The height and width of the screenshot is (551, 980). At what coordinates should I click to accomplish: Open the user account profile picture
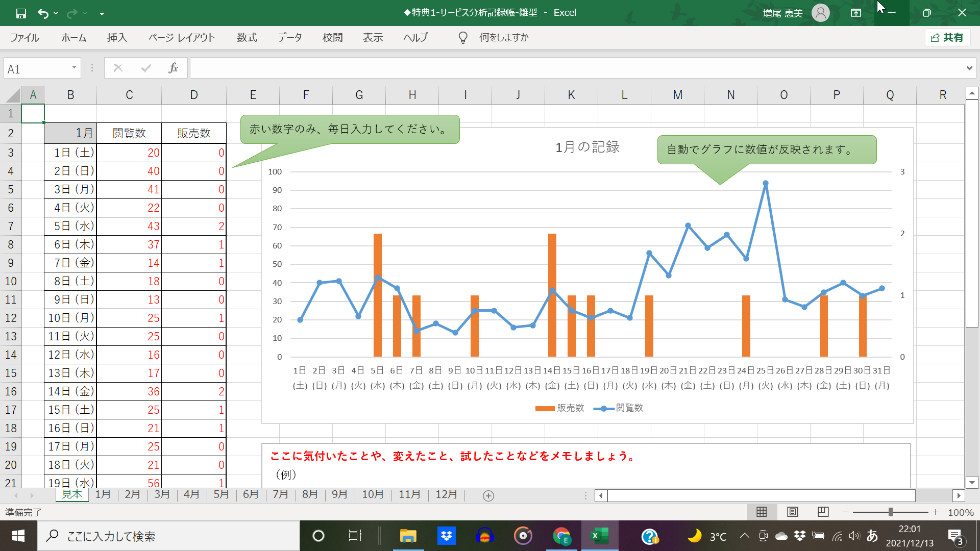(820, 13)
